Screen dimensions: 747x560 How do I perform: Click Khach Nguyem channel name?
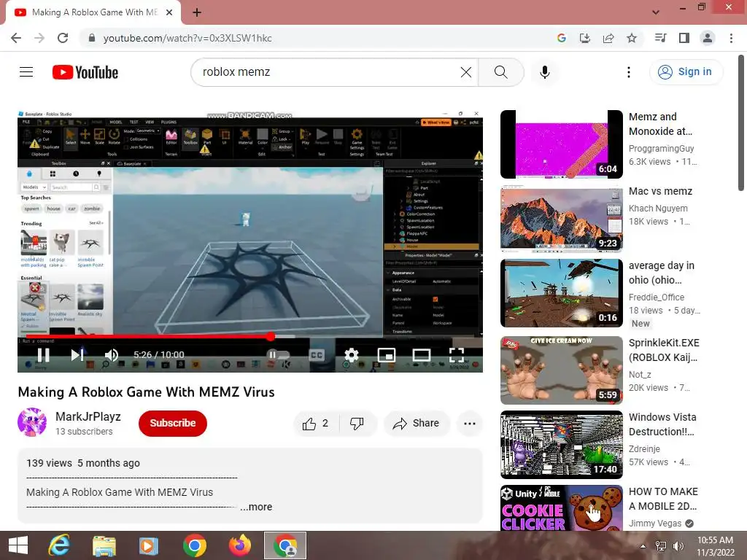tap(658, 208)
